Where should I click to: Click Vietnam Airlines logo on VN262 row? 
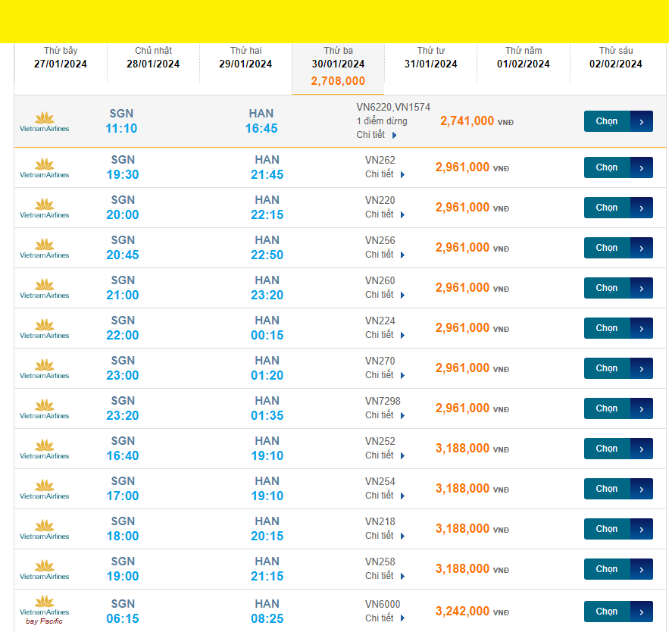[x=44, y=168]
